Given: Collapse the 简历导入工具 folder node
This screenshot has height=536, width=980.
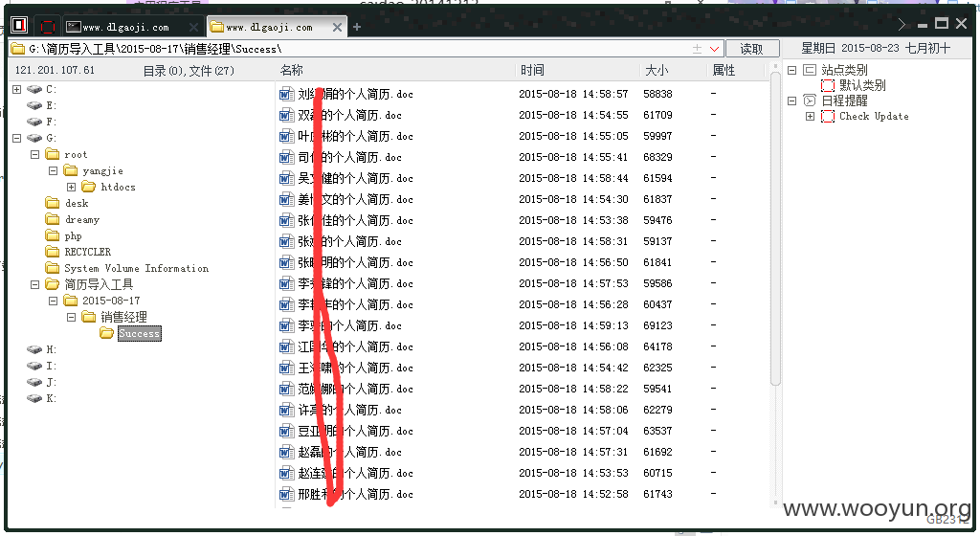Looking at the screenshot, I should click(35, 284).
